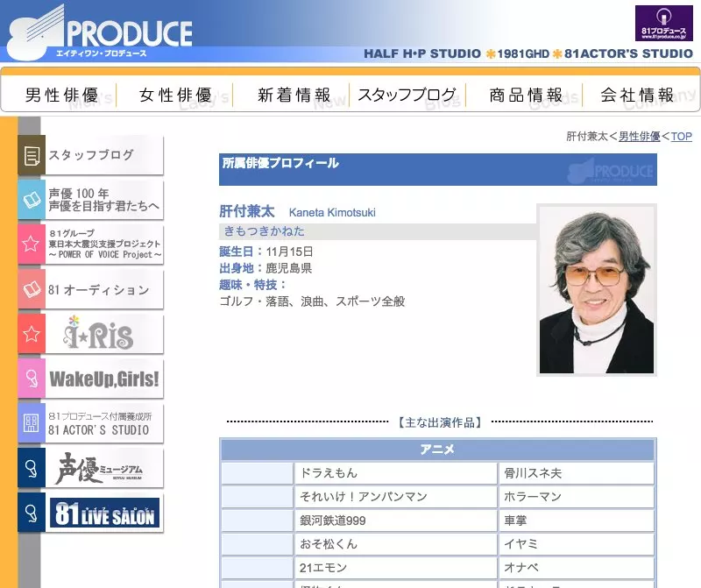Click the star icon beside 81グループ project
701x588 pixels.
click(x=32, y=244)
